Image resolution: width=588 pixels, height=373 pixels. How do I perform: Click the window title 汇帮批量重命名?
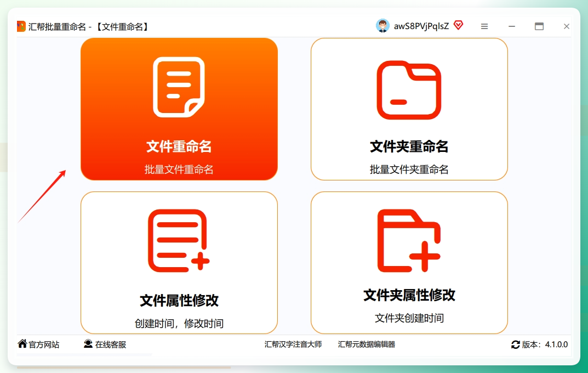coord(57,27)
